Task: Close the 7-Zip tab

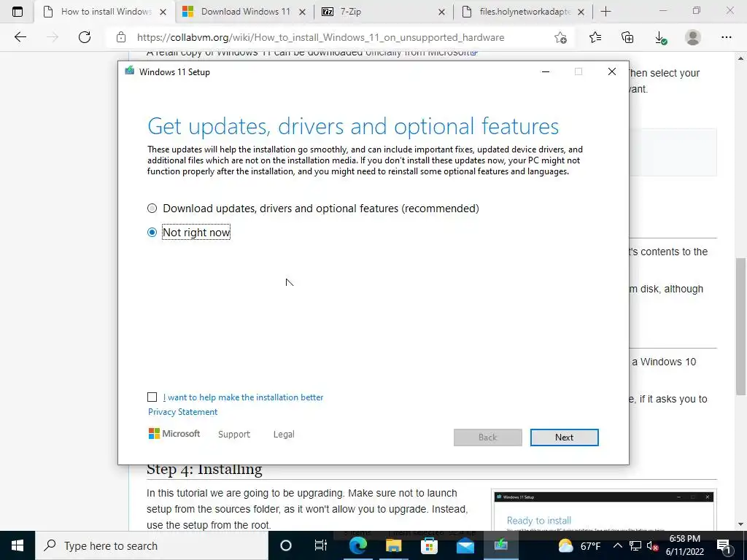Action: (x=441, y=12)
